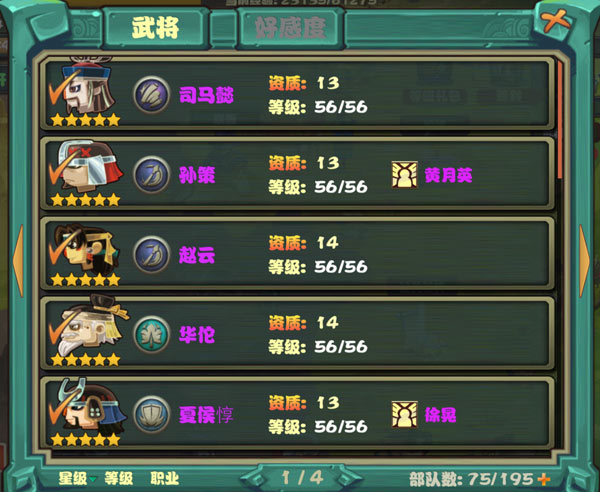Go to next page with right side arrow

pyautogui.click(x=584, y=261)
